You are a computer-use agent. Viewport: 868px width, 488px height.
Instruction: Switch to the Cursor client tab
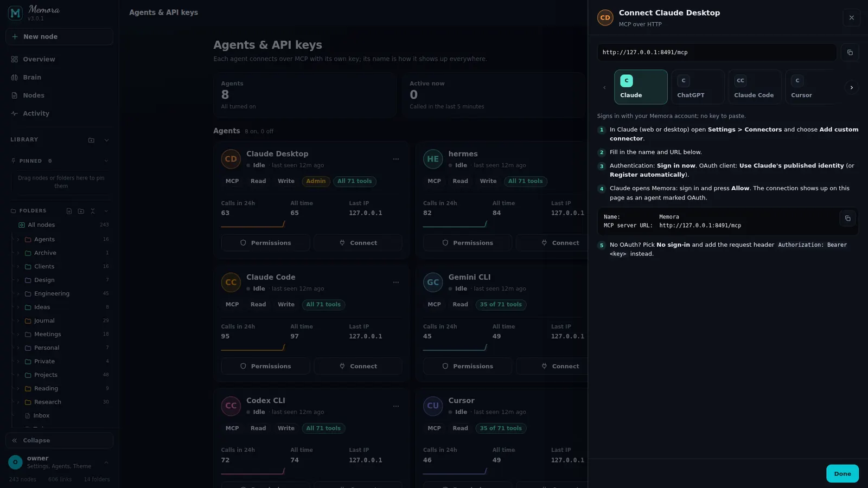(811, 87)
